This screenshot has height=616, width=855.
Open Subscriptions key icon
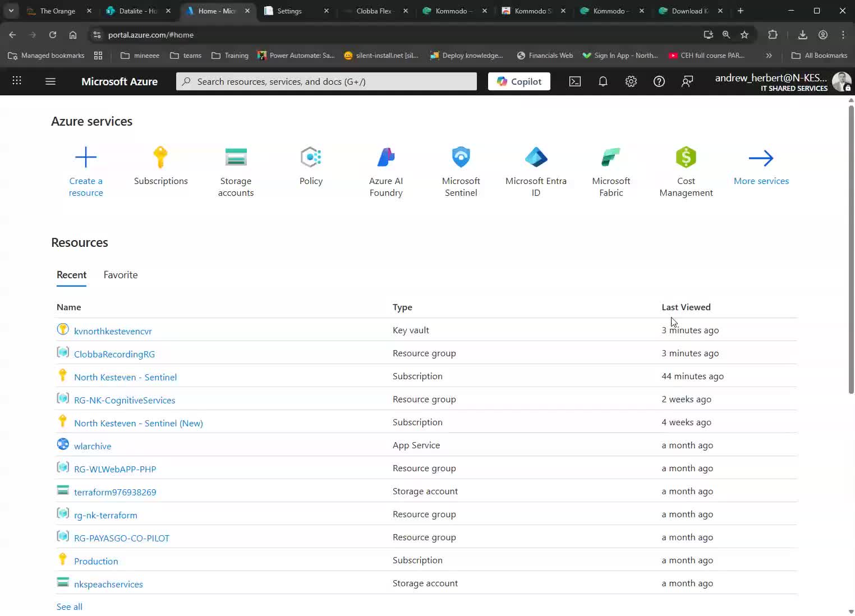point(160,157)
